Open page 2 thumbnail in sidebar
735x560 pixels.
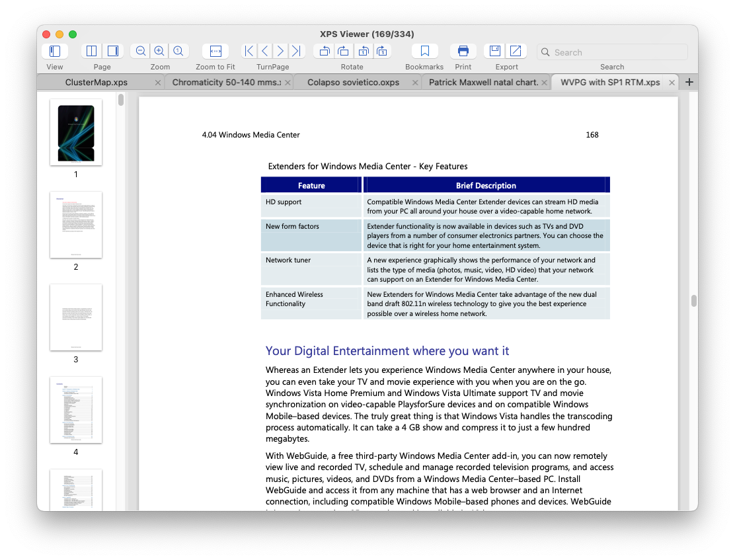click(76, 225)
